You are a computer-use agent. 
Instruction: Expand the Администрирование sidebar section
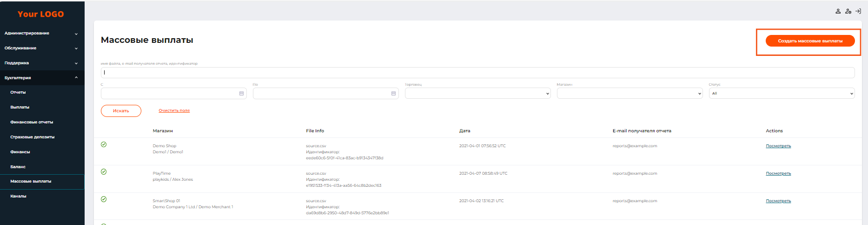coord(41,34)
